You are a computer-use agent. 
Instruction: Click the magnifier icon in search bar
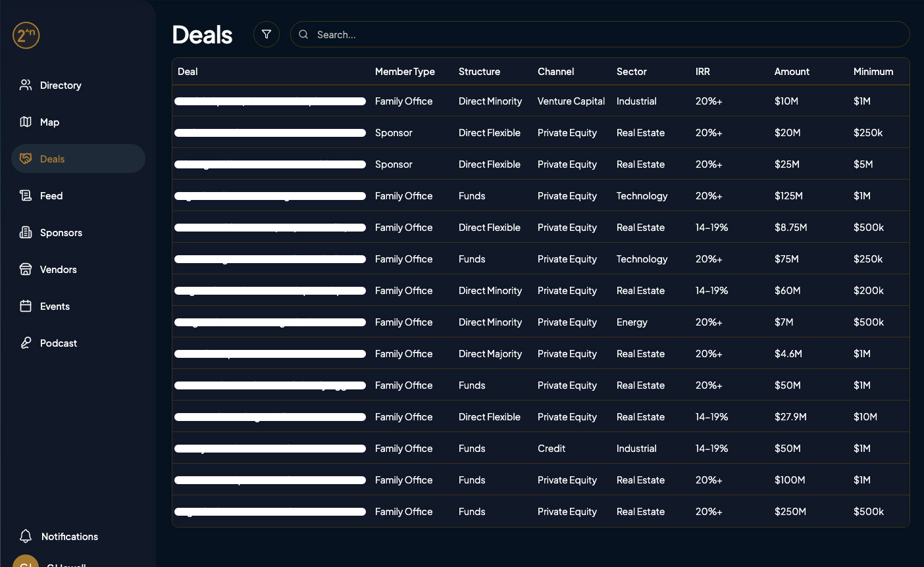pyautogui.click(x=303, y=34)
